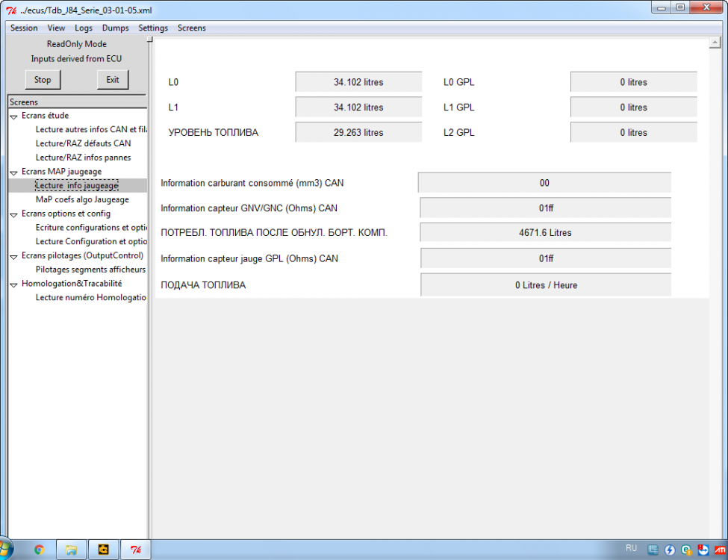Select Lecture Configuration et options screen
Screen dimensions: 728x560
[91, 241]
